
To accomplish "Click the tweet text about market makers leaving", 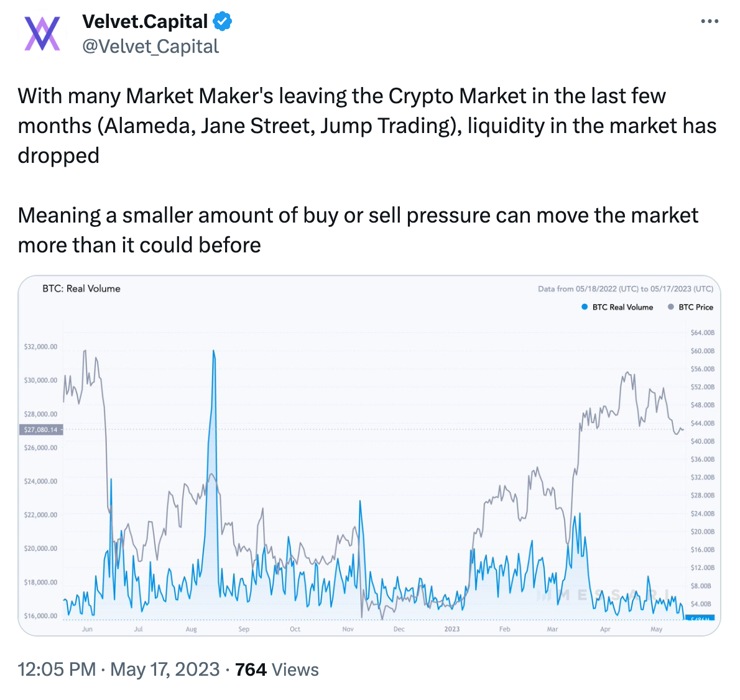I will tap(367, 126).
